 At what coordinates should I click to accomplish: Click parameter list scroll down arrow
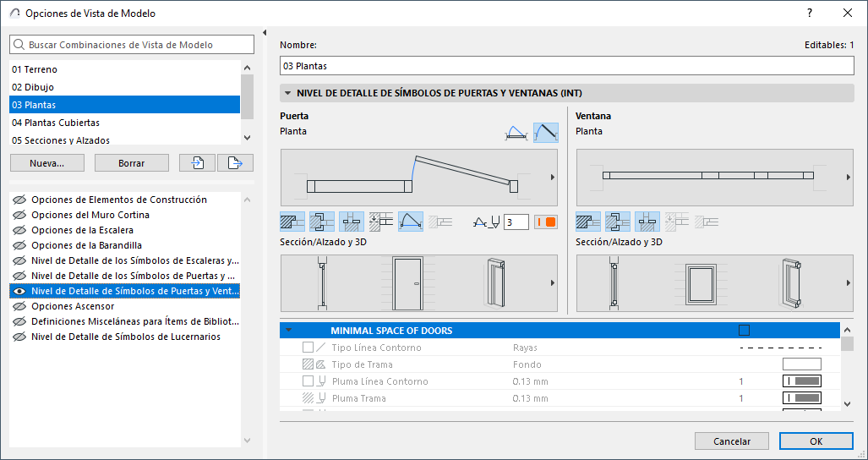click(847, 404)
